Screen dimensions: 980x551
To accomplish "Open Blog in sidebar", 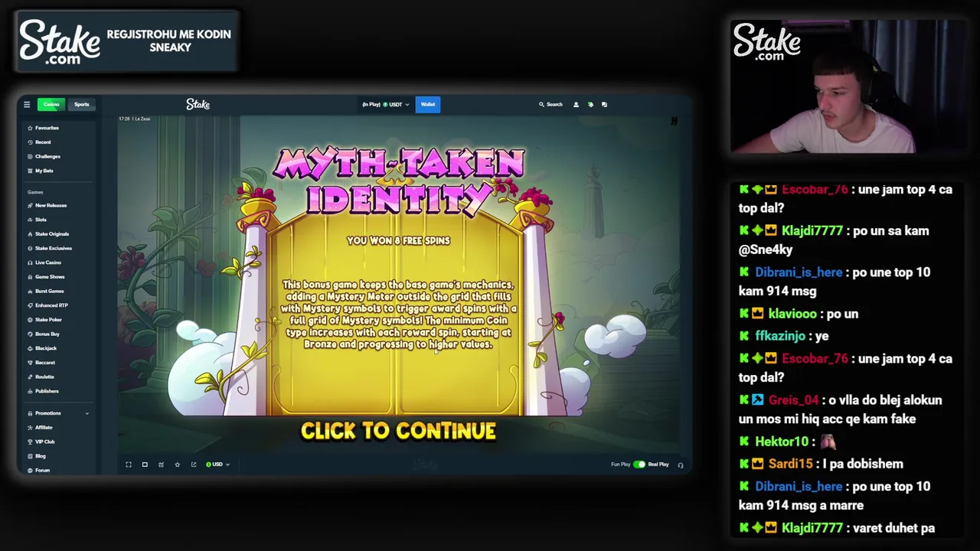I will click(37, 456).
